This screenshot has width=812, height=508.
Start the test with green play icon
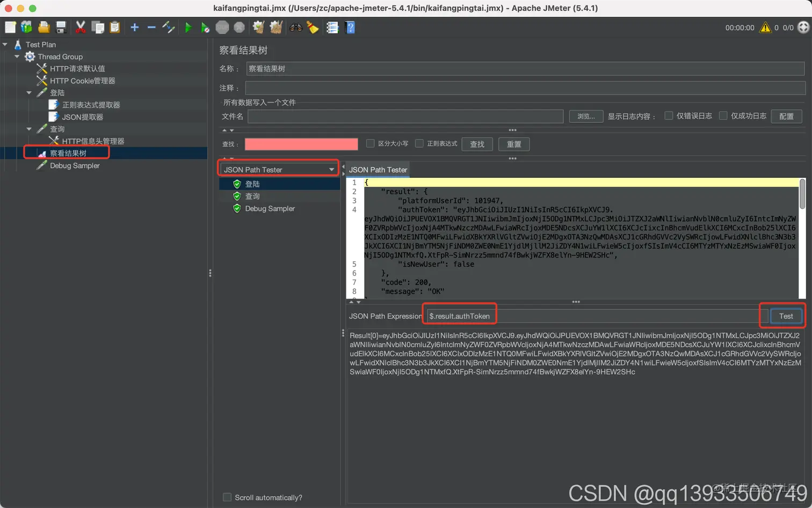tap(188, 27)
